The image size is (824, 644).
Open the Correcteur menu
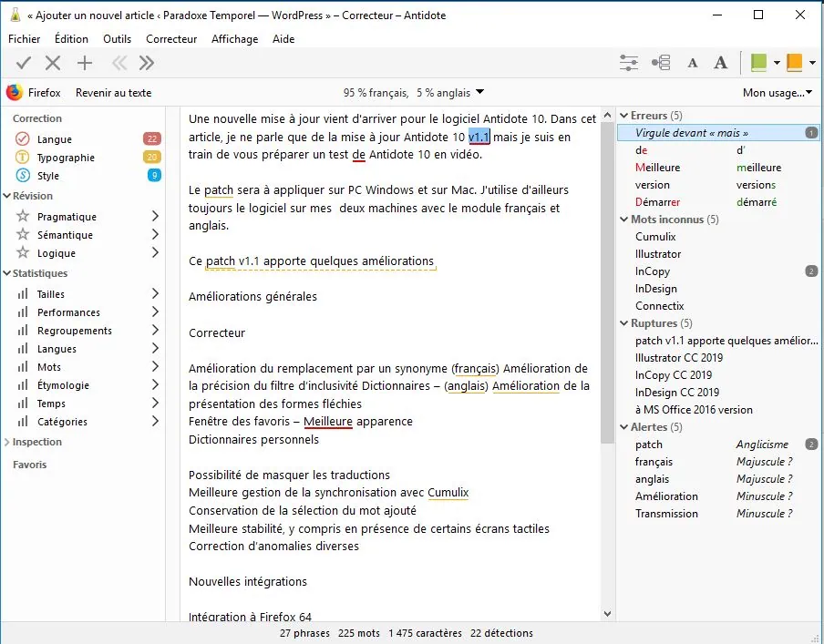click(x=171, y=39)
